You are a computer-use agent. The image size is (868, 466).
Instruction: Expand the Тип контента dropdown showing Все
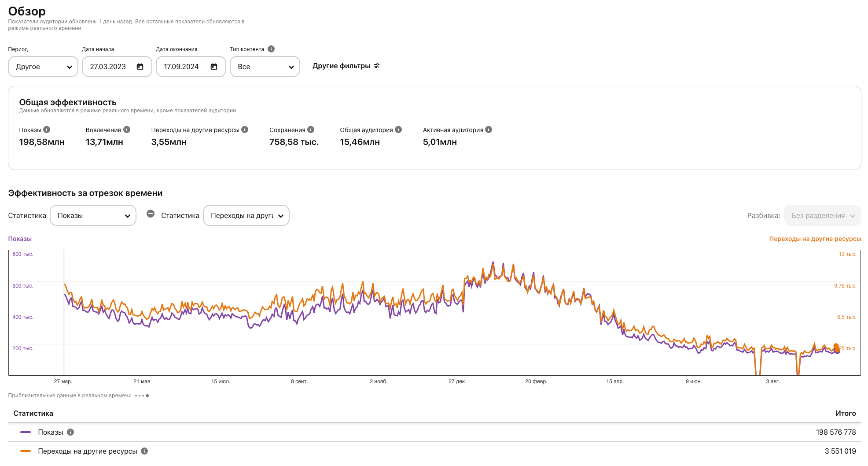[x=265, y=67]
